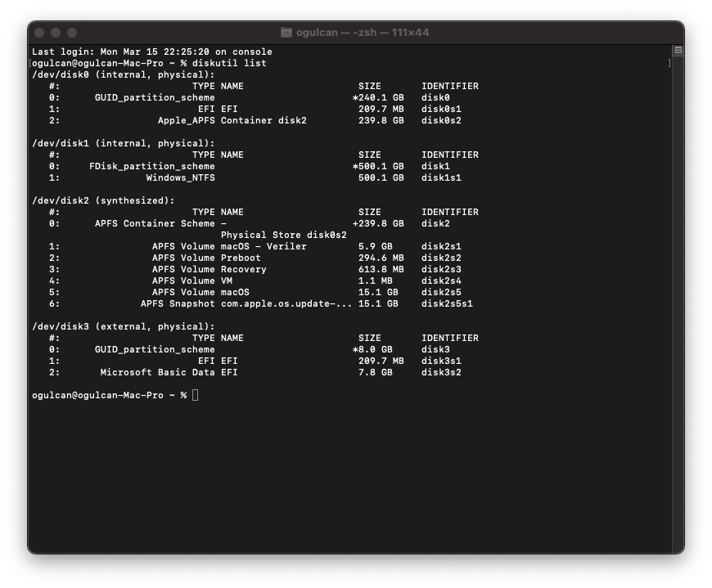Screen dimensions: 712x588
Task: Click the 'disk0s1' identifier
Action: [441, 109]
